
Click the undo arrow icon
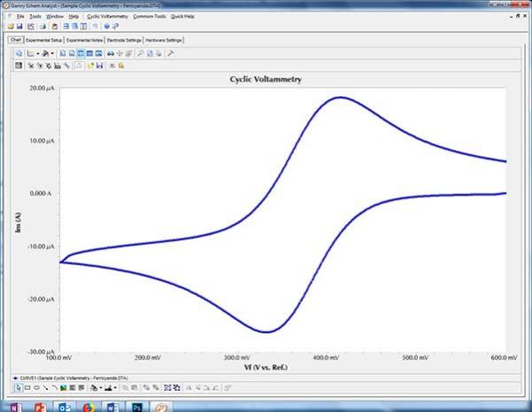click(x=96, y=27)
